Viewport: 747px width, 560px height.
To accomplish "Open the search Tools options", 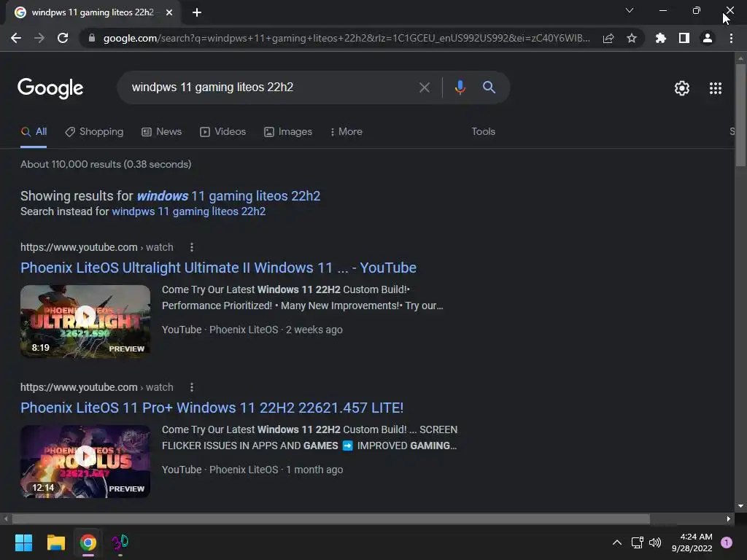I will [x=483, y=132].
